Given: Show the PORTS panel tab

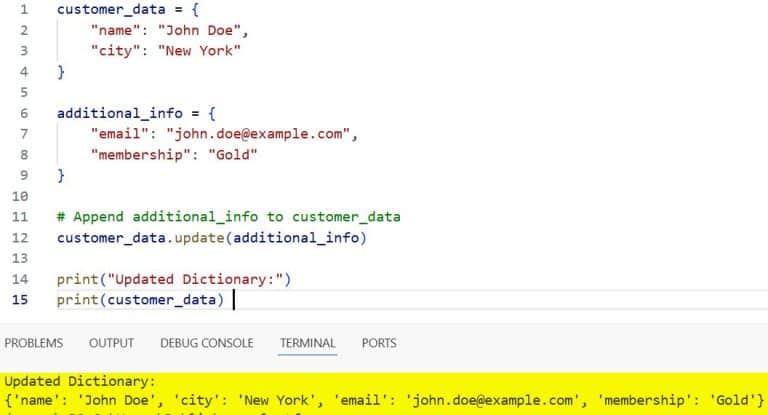Looking at the screenshot, I should [x=379, y=343].
